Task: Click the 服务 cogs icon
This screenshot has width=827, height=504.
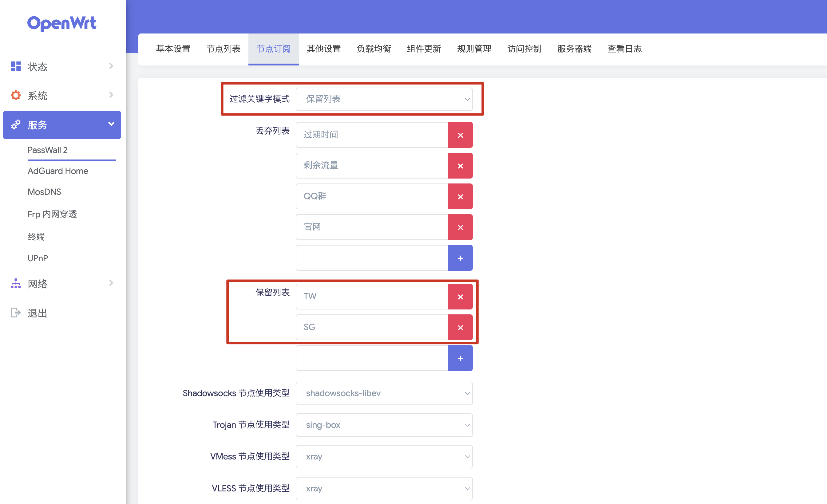Action: [16, 124]
